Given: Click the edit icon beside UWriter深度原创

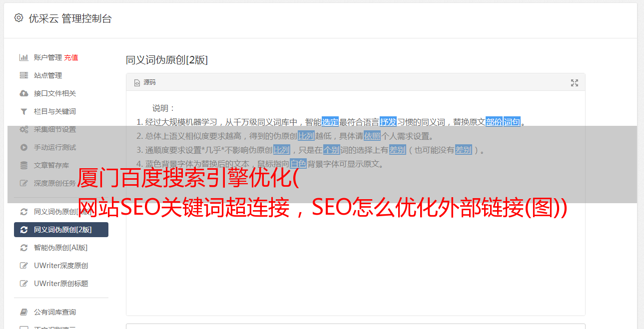Looking at the screenshot, I should point(23,266).
